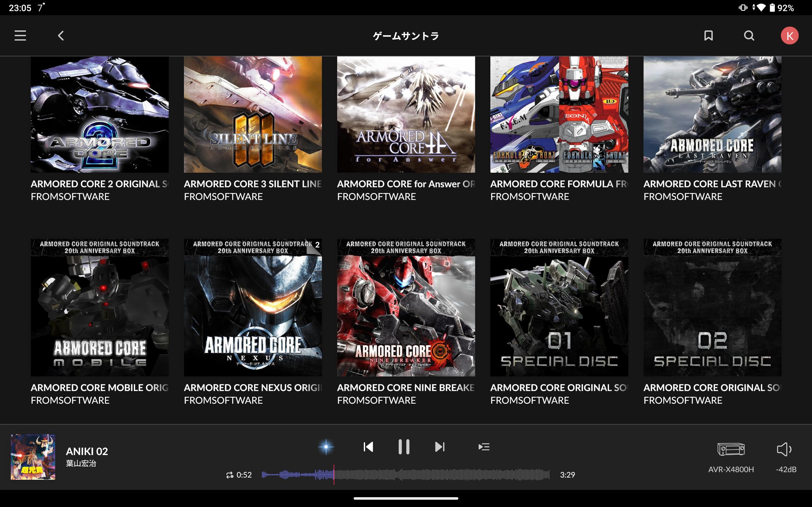The image size is (812, 507).
Task: Open the Armored Core Nexus album cover
Action: pyautogui.click(x=253, y=307)
